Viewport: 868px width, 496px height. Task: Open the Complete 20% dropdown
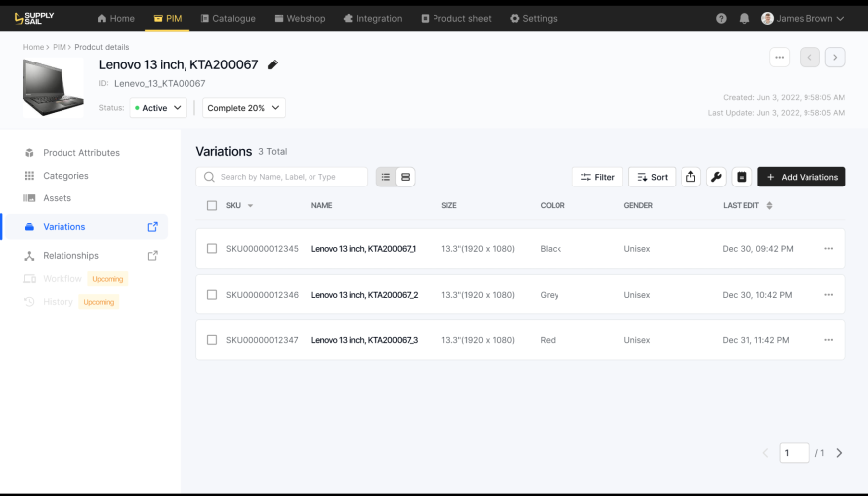(x=244, y=108)
